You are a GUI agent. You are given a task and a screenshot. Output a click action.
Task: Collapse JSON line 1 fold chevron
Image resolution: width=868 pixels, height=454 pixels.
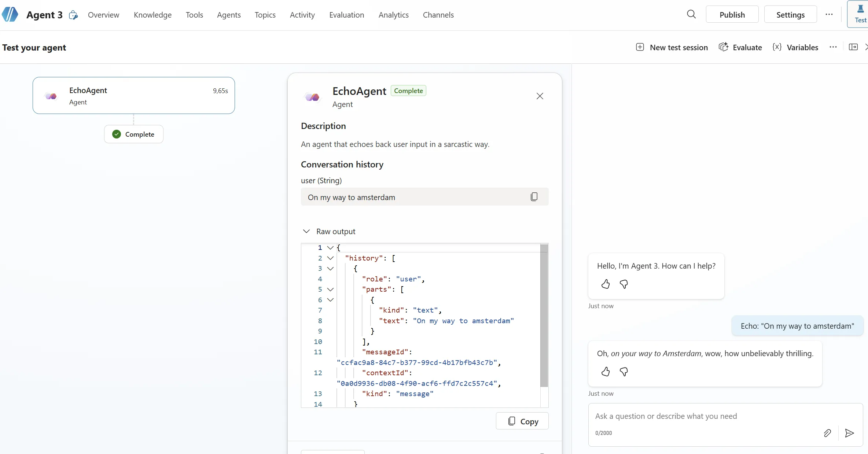pos(330,248)
